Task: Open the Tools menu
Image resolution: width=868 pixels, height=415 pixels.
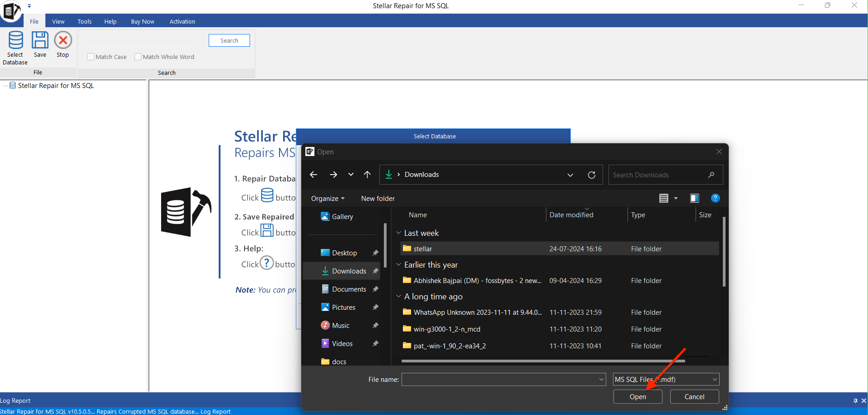Action: click(x=84, y=21)
